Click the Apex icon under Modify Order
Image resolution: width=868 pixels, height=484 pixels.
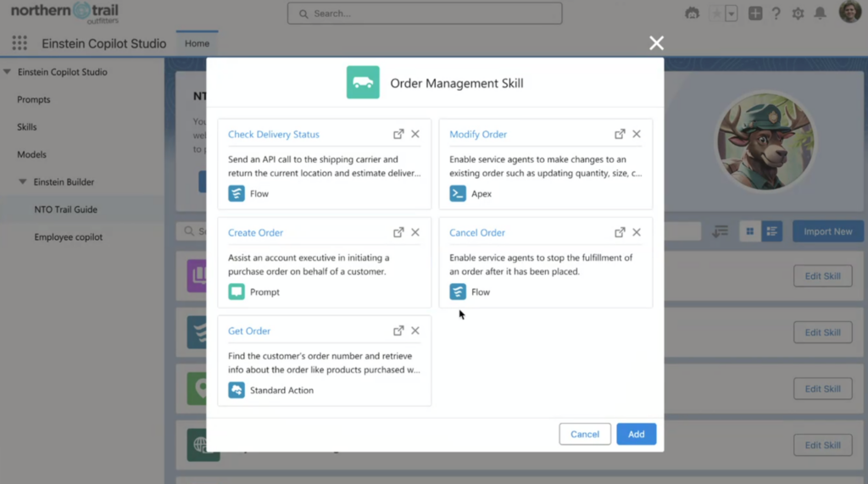pos(458,193)
